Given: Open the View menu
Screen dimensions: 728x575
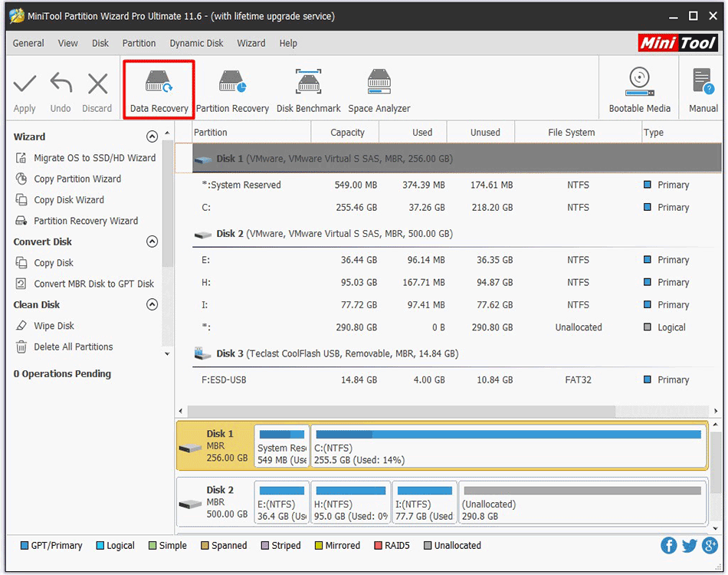Looking at the screenshot, I should 67,43.
